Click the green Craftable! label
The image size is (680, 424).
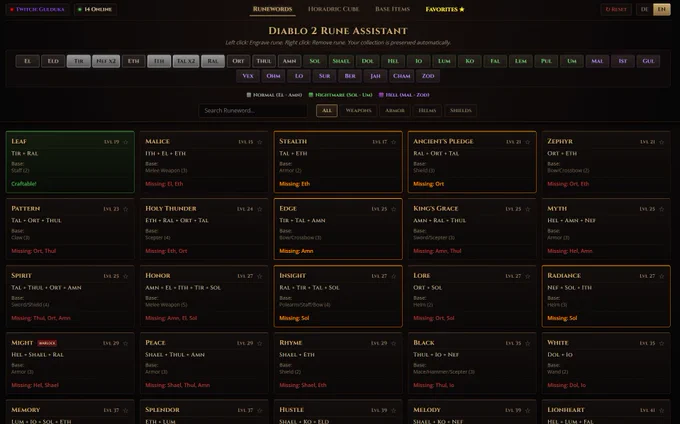click(24, 184)
